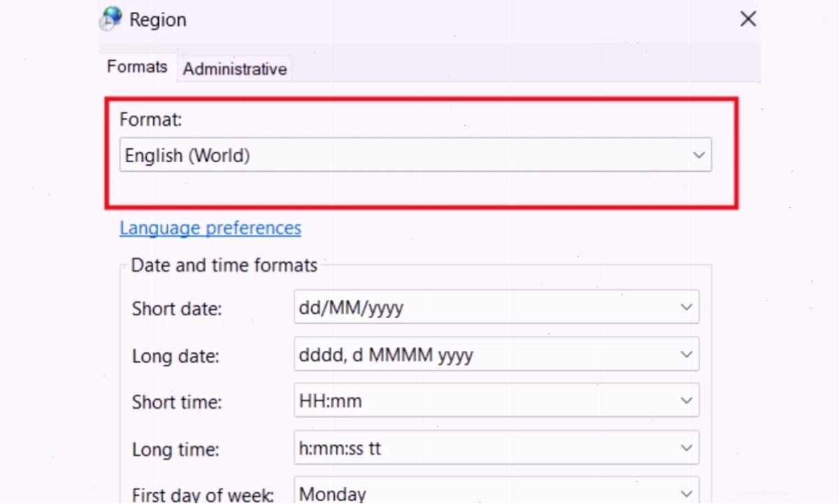Viewport: 839px width, 504px height.
Task: Close the Region dialog
Action: coord(748,20)
